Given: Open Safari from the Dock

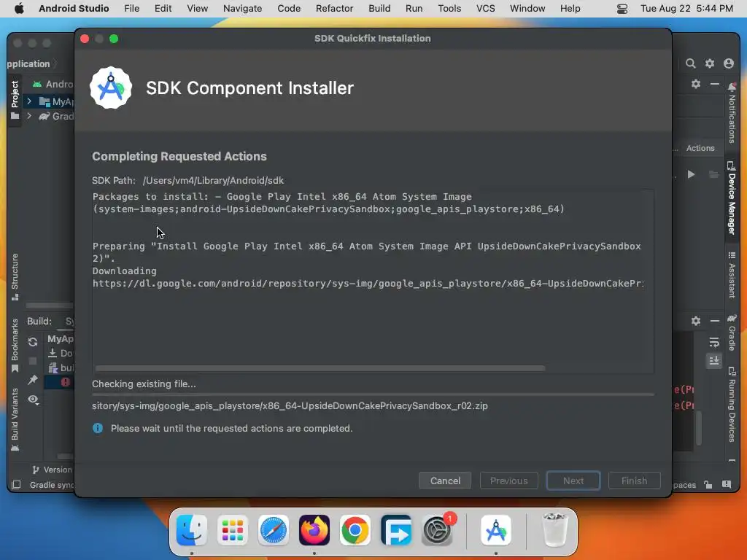Looking at the screenshot, I should (274, 530).
